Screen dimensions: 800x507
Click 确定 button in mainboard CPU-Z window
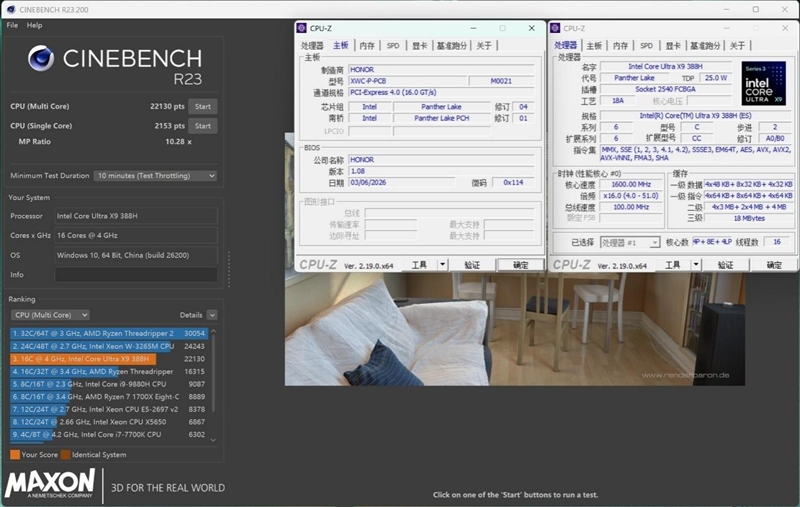pos(520,265)
